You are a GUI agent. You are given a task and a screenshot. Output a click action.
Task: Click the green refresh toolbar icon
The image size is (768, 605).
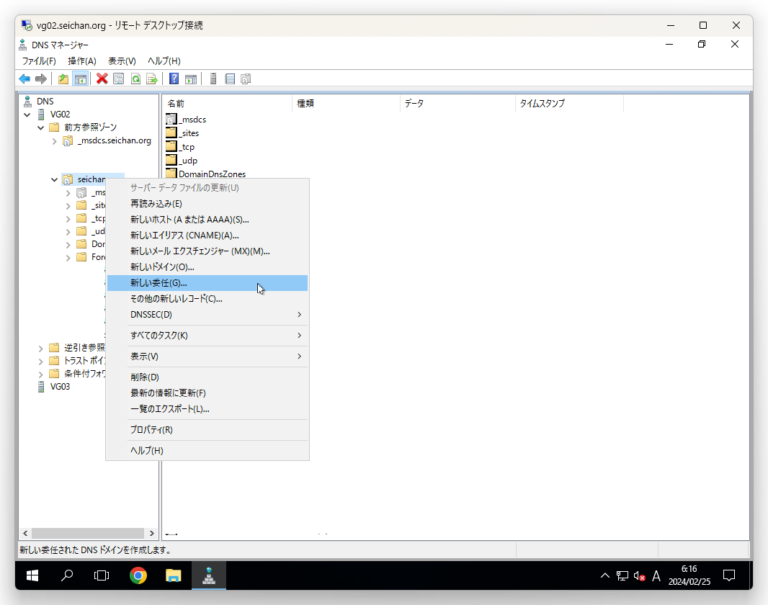tap(135, 79)
